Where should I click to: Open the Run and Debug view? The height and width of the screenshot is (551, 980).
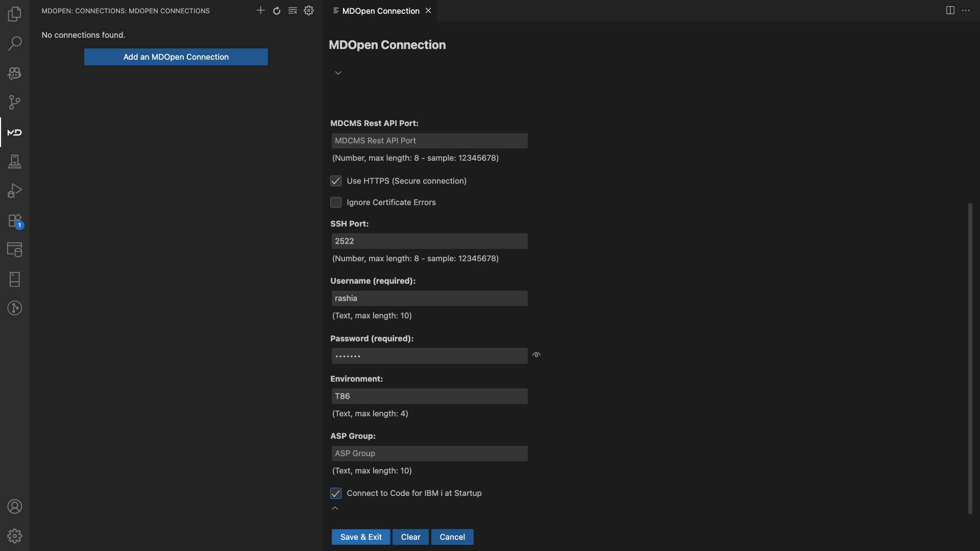click(14, 191)
